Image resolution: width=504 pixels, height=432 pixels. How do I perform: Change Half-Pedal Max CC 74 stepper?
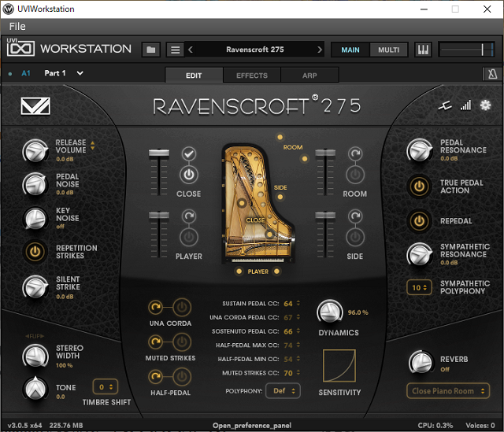(298, 345)
